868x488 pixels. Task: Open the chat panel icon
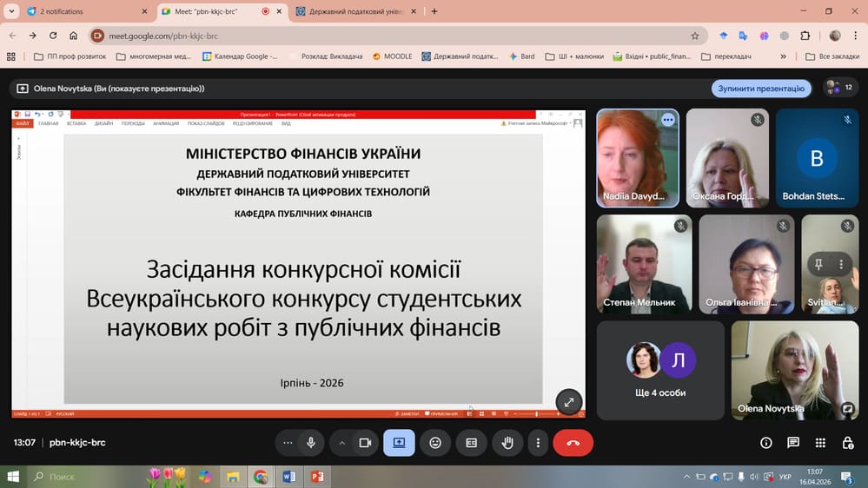click(793, 443)
